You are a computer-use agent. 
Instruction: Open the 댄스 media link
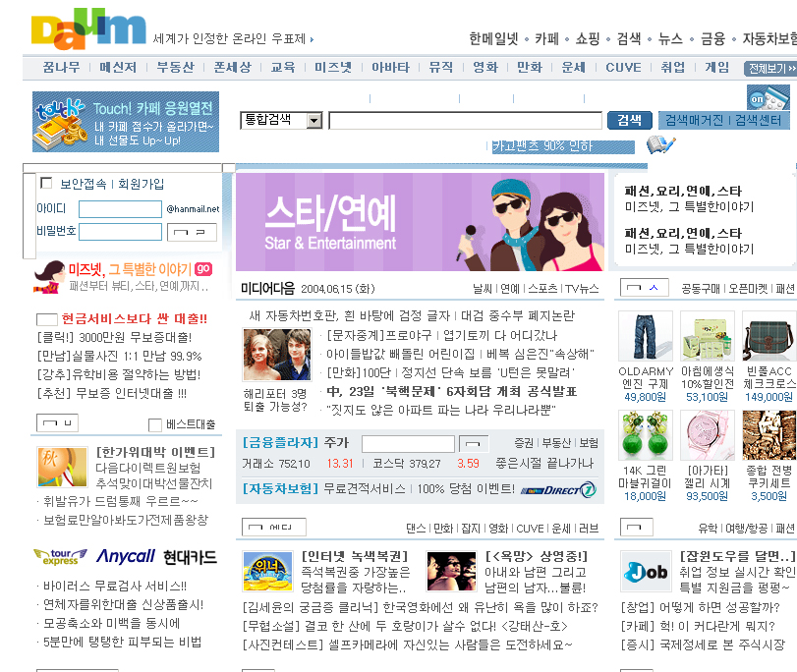click(416, 529)
